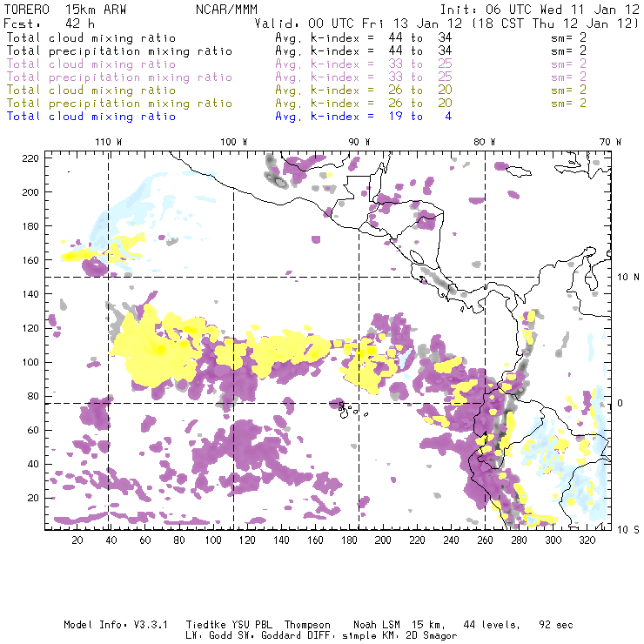Click the '110 W' longitude label

[109, 142]
